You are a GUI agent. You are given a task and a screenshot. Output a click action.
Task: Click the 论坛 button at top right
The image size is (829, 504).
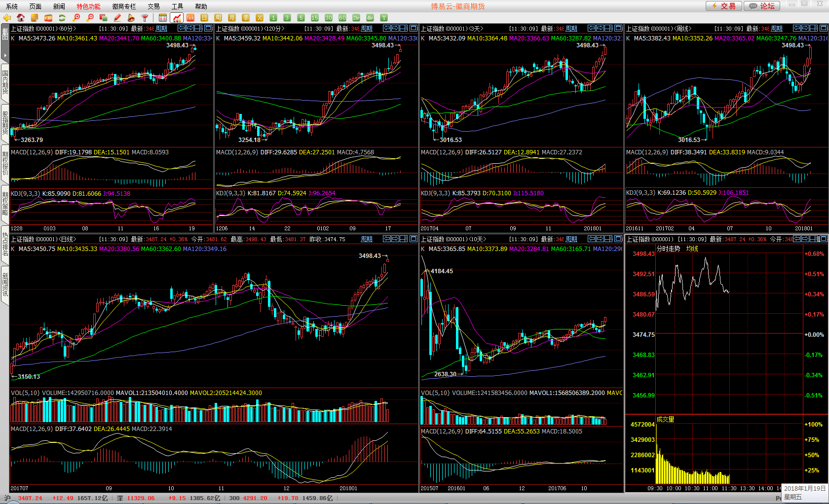point(762,6)
